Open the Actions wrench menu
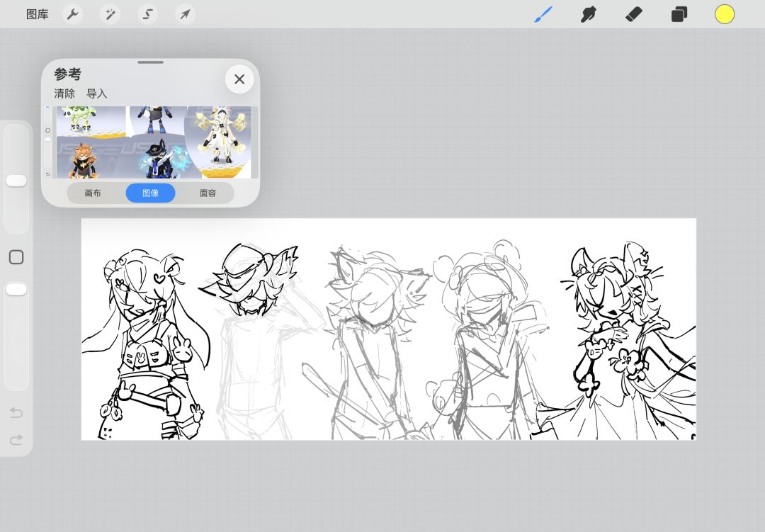Screen dimensions: 765x532 click(73, 14)
